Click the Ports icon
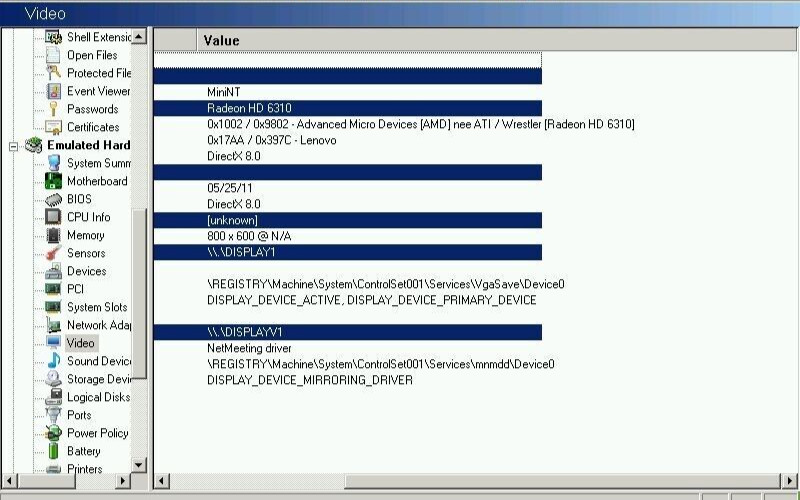 tap(53, 415)
